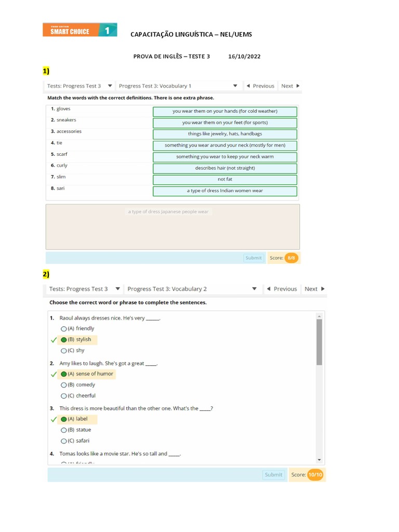Click question 'Raoul always dresses nice'
Screen dimensions: 399x532
(110, 318)
